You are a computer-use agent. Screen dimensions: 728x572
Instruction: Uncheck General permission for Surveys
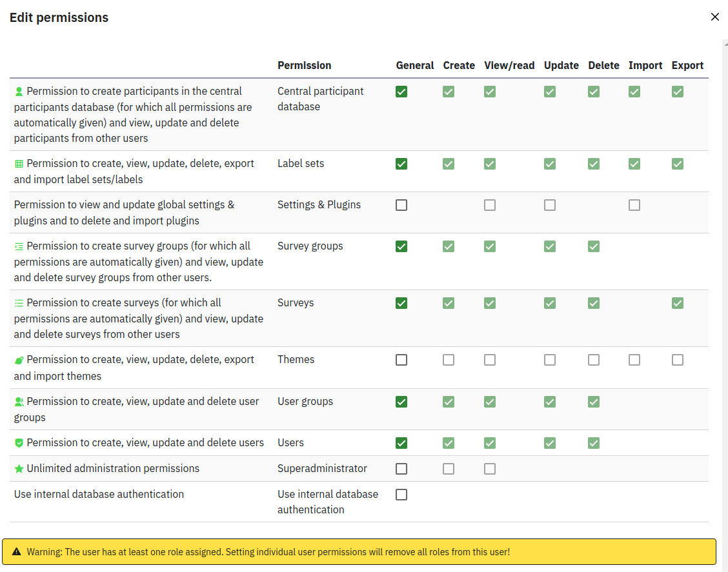[401, 303]
